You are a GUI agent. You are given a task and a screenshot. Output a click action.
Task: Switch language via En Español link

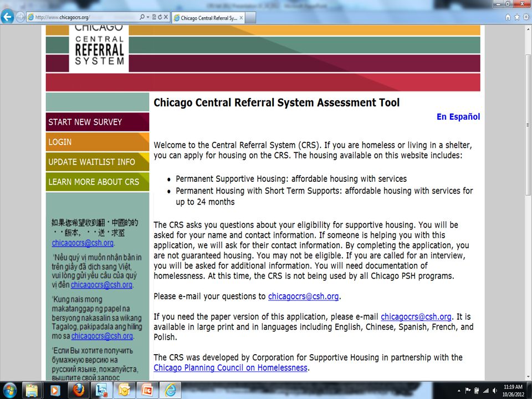tap(458, 117)
